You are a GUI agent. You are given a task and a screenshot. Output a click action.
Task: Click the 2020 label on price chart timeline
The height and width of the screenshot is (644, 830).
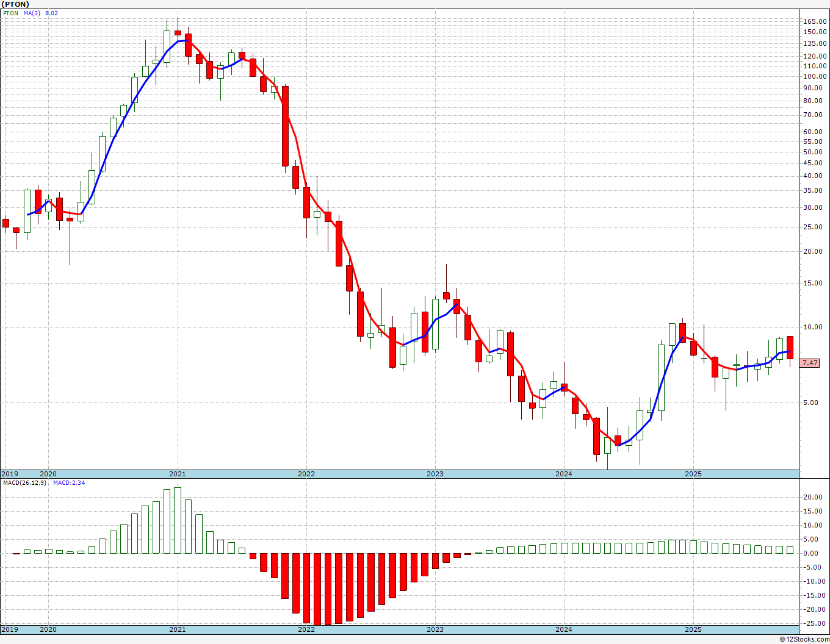coord(48,474)
